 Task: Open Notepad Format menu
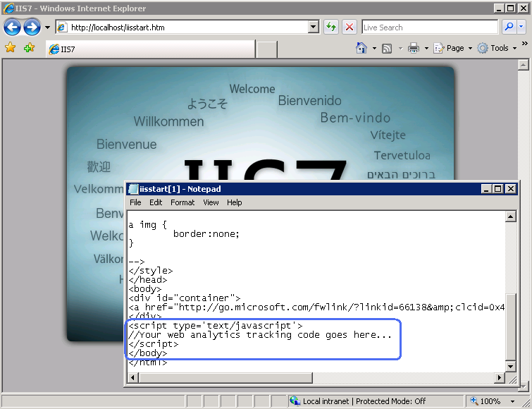tap(183, 202)
